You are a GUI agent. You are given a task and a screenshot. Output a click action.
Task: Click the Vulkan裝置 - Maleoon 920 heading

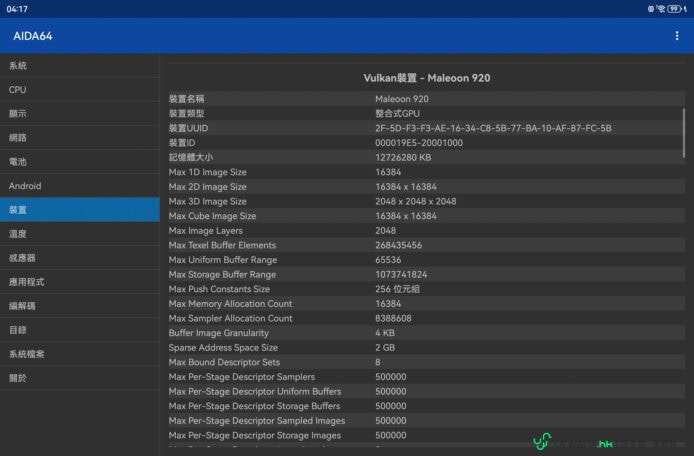pos(427,78)
